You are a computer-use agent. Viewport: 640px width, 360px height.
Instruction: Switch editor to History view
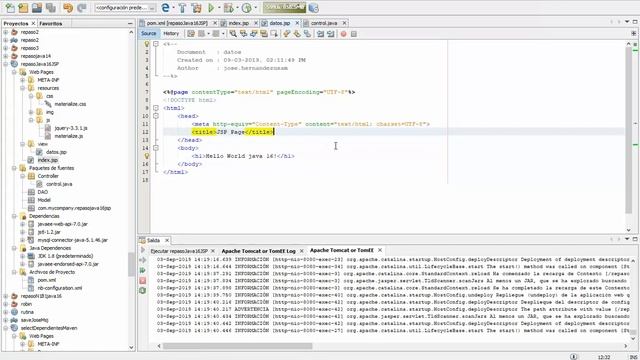(171, 33)
